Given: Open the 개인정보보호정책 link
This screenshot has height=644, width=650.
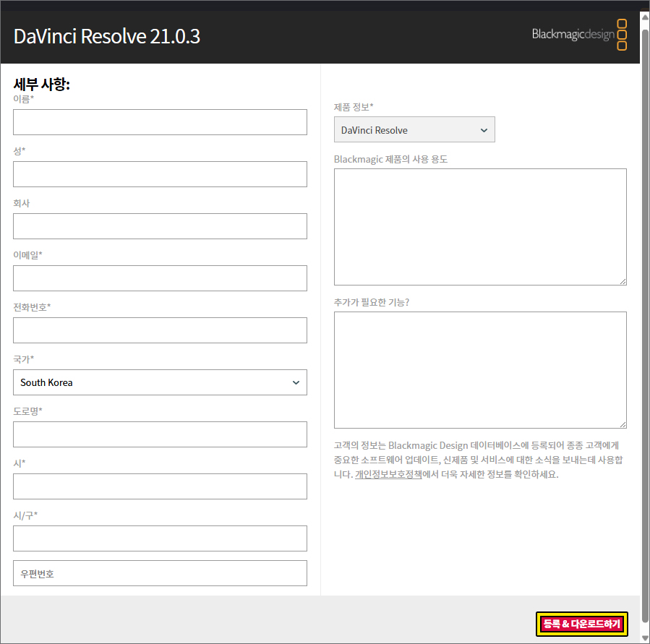Looking at the screenshot, I should 388,474.
